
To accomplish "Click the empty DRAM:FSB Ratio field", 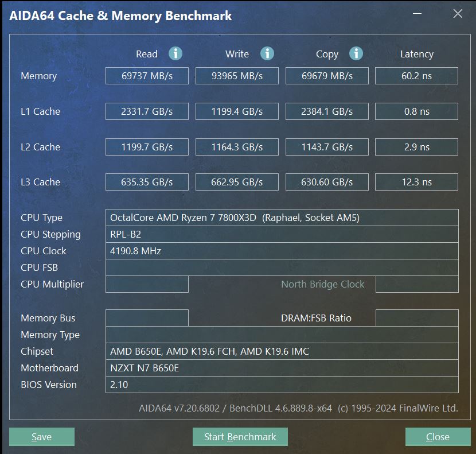I will click(x=417, y=318).
